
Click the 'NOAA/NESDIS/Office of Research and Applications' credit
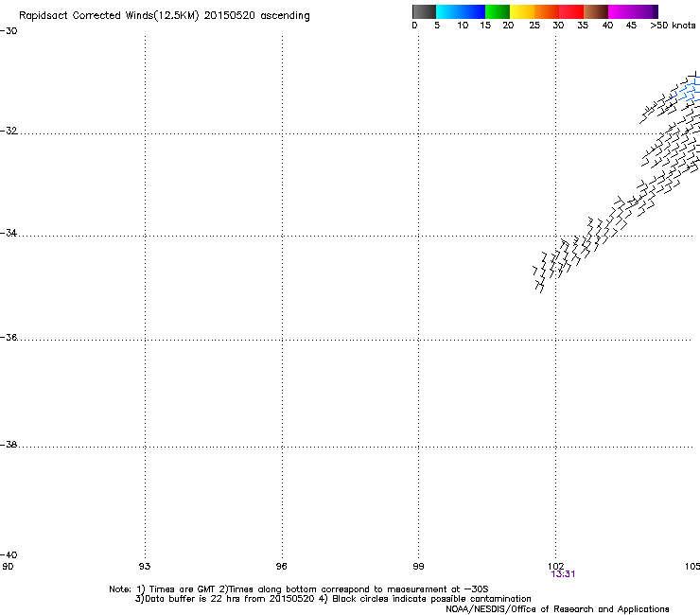557,609
